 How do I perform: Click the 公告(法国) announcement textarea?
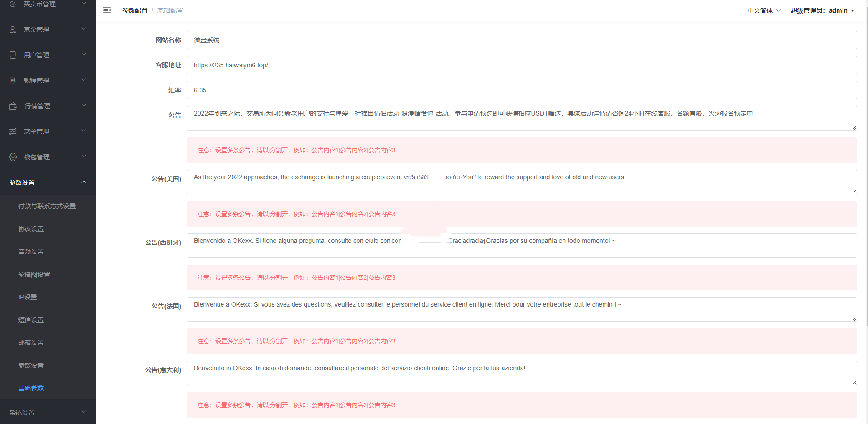pos(521,309)
